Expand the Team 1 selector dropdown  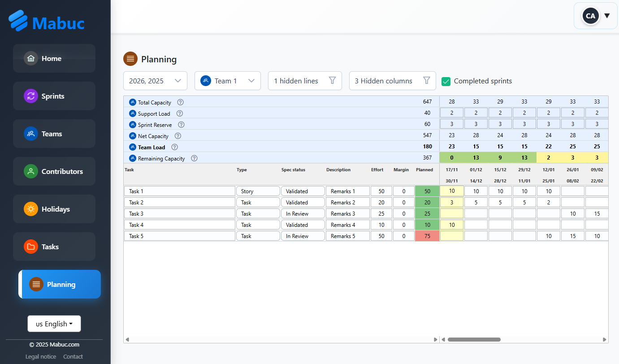coord(227,81)
